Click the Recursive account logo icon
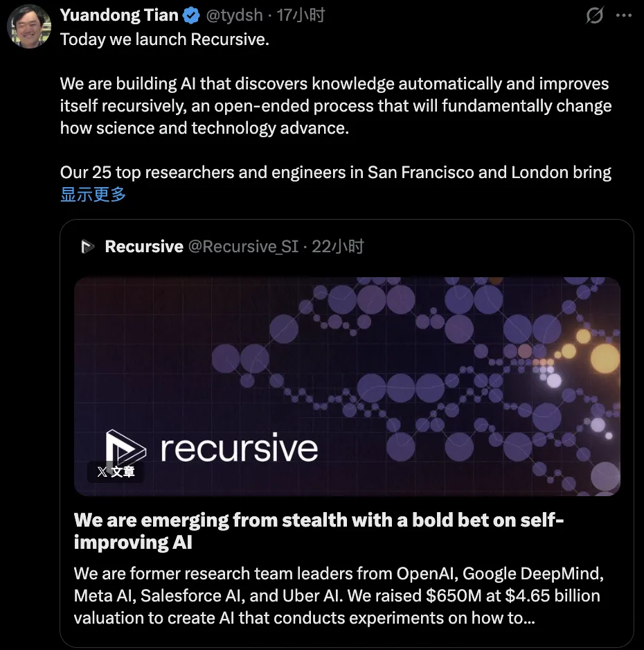 pos(87,247)
